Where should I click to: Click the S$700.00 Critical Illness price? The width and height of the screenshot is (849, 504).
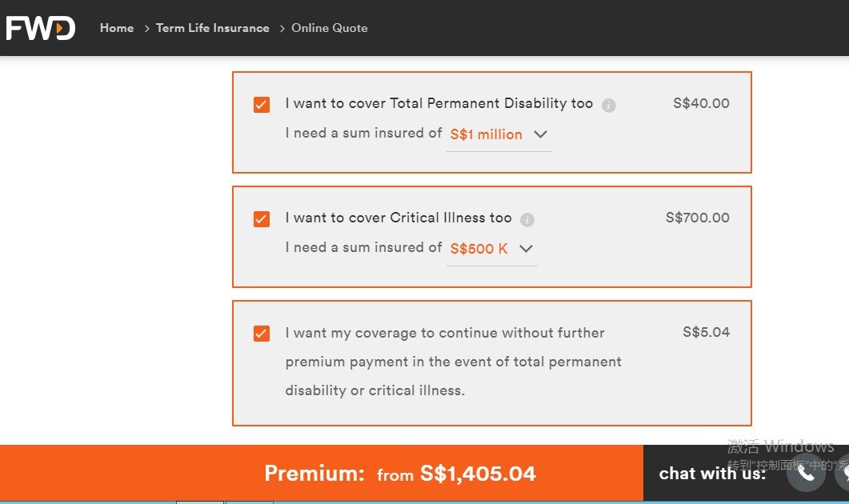pos(697,218)
